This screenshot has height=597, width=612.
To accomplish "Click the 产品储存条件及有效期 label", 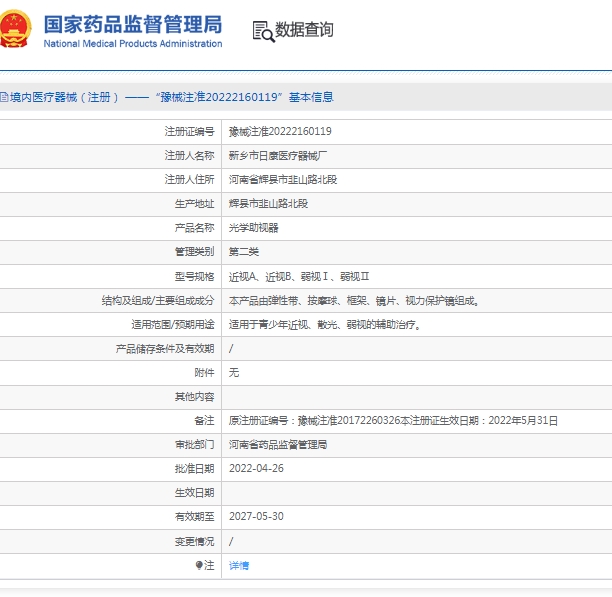I will pos(165,349).
